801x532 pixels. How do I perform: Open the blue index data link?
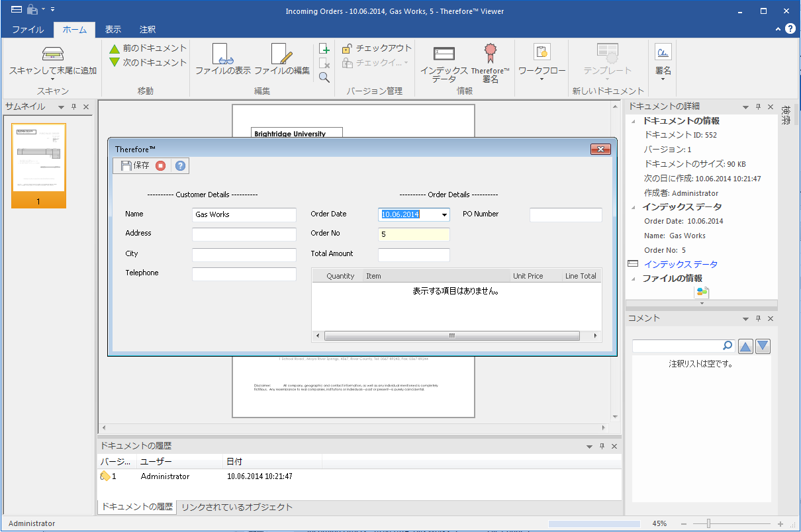tap(681, 264)
